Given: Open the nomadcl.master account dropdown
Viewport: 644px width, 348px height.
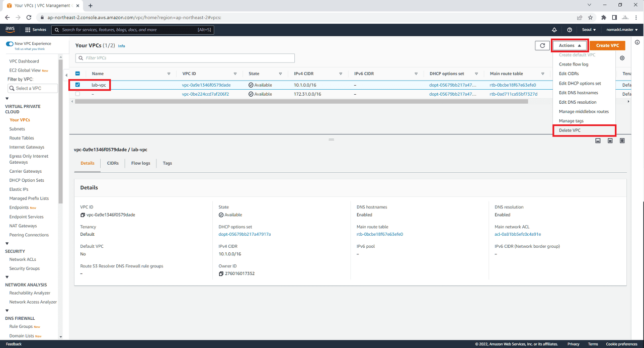Looking at the screenshot, I should pyautogui.click(x=622, y=30).
